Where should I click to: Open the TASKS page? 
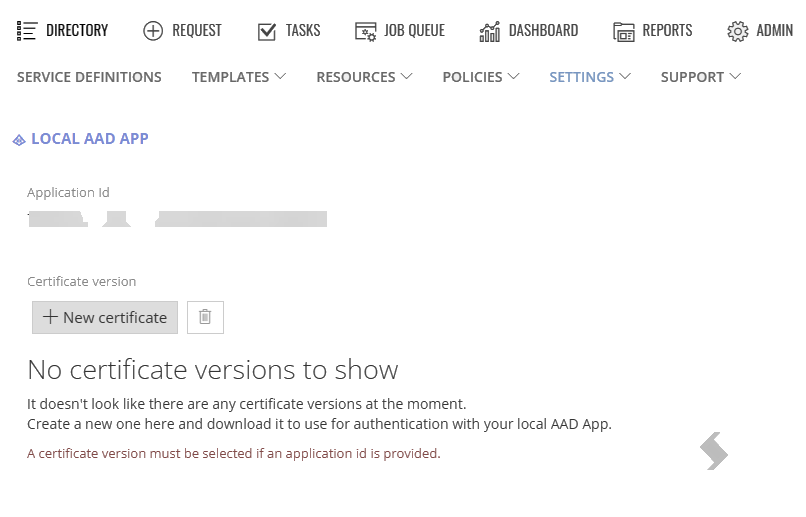(x=303, y=31)
